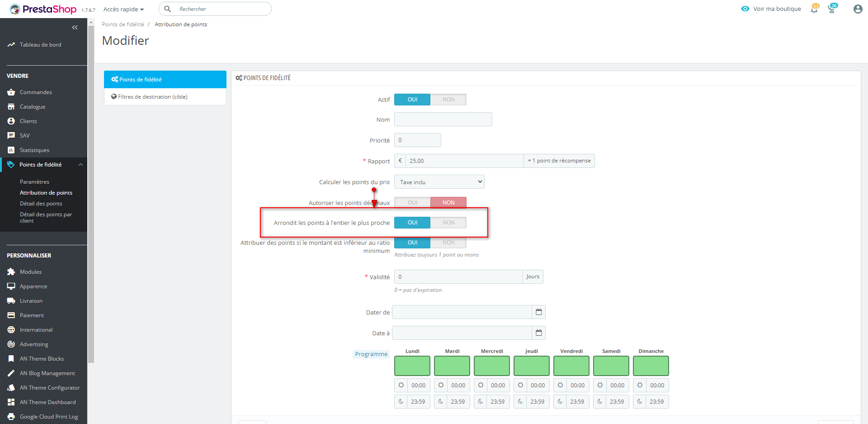The width and height of the screenshot is (868, 424).
Task: Open the Dater de calendar picker icon
Action: click(x=538, y=312)
